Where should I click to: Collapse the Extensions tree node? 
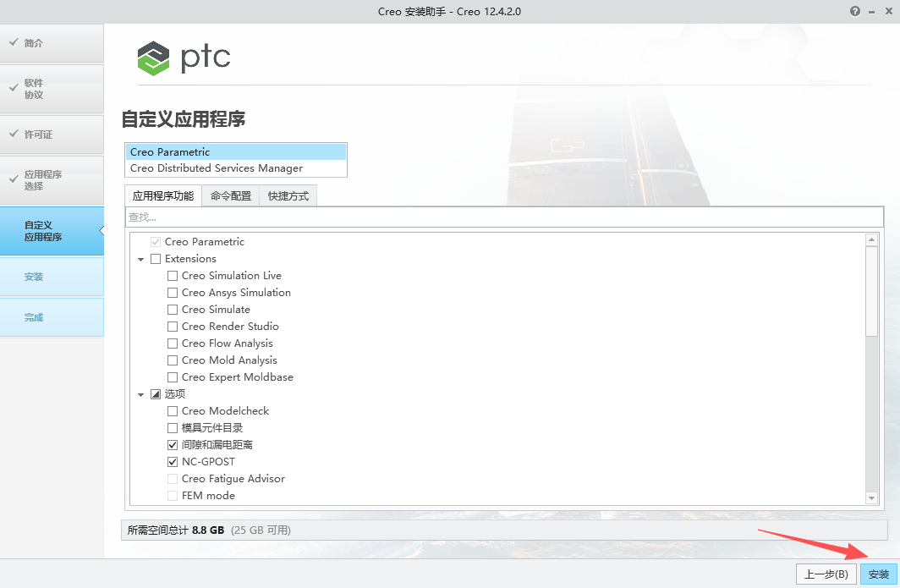coord(140,258)
